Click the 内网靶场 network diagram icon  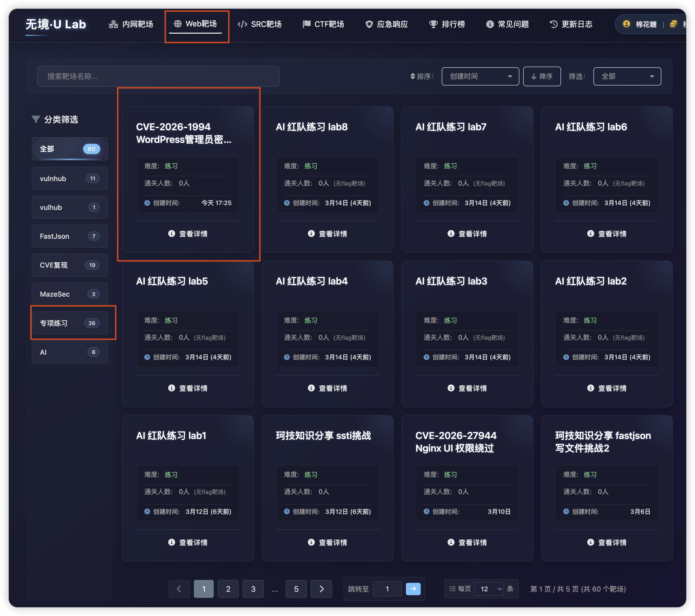coord(113,24)
